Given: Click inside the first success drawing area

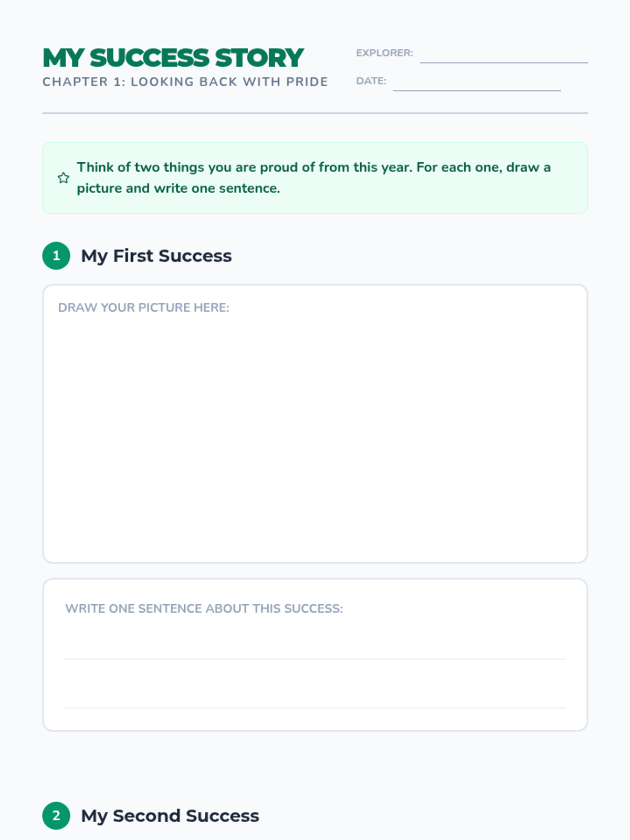Looking at the screenshot, I should tap(315, 436).
